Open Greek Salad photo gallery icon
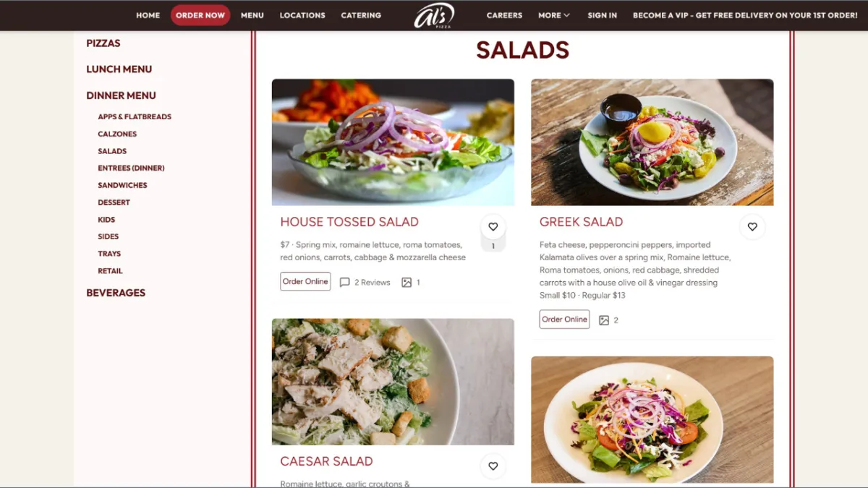Screen dimensions: 868x488 [604, 320]
